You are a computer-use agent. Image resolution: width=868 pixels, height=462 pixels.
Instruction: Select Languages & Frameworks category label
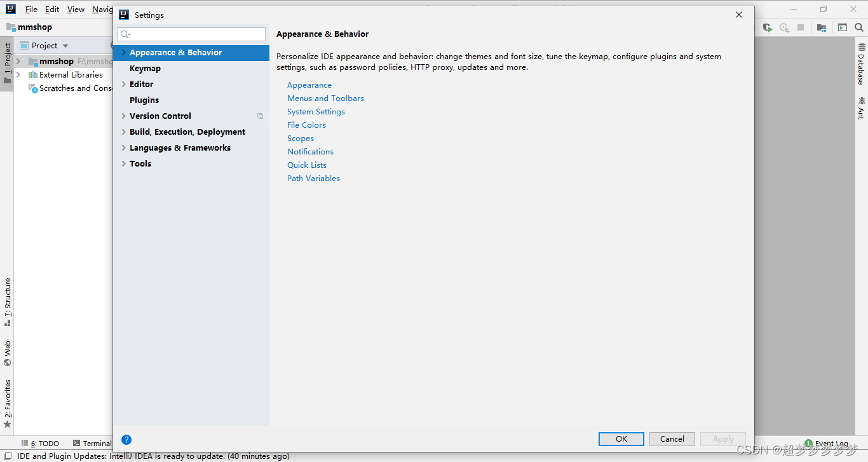180,147
